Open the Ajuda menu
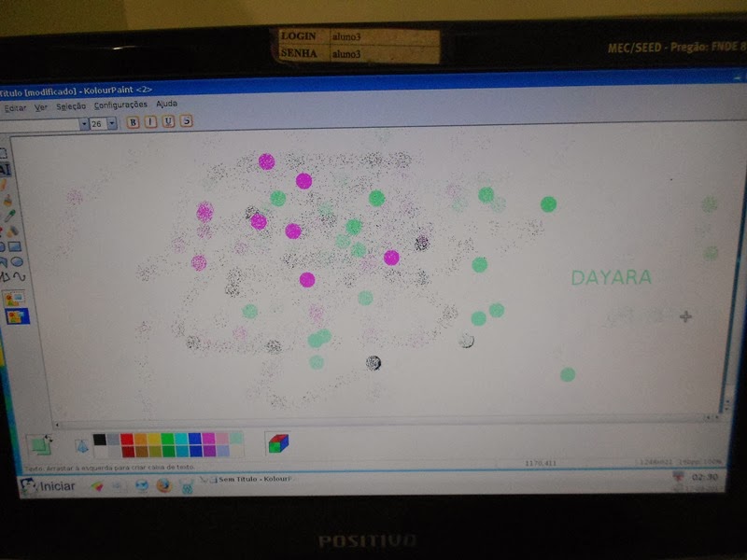747x560 pixels. [167, 104]
